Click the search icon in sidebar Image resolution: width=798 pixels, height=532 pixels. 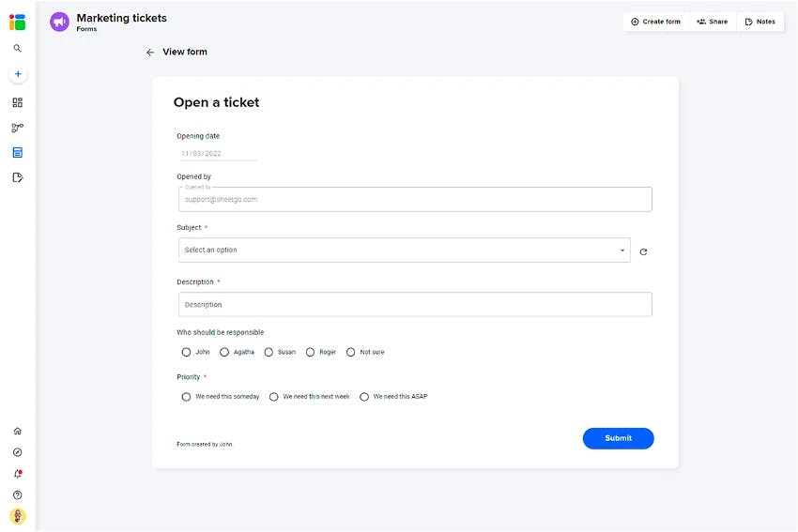click(x=17, y=48)
